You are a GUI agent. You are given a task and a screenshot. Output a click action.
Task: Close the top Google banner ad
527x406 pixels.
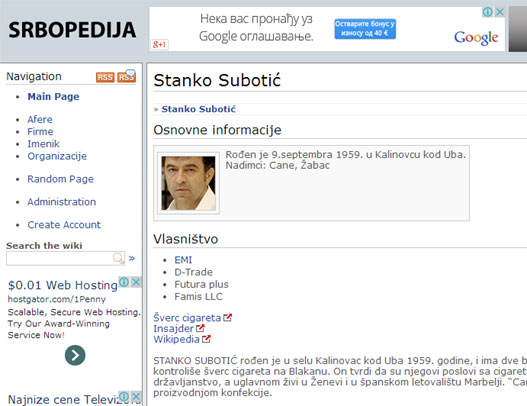(x=500, y=12)
